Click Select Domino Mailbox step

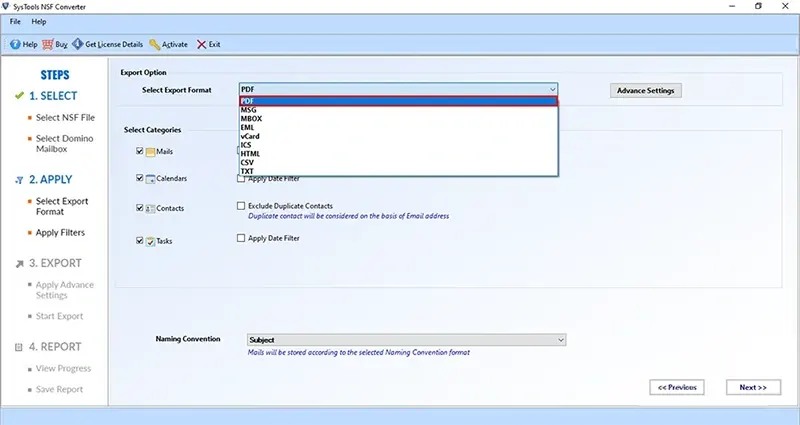point(64,144)
